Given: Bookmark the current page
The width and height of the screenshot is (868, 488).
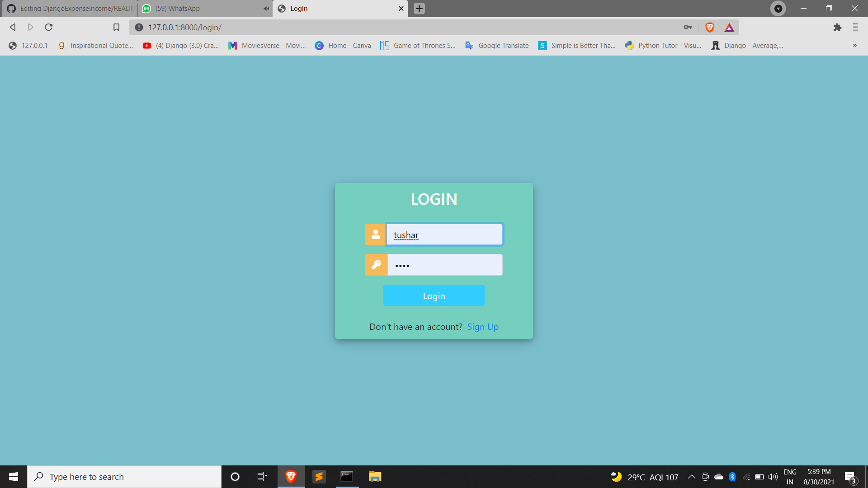Looking at the screenshot, I should tap(116, 27).
